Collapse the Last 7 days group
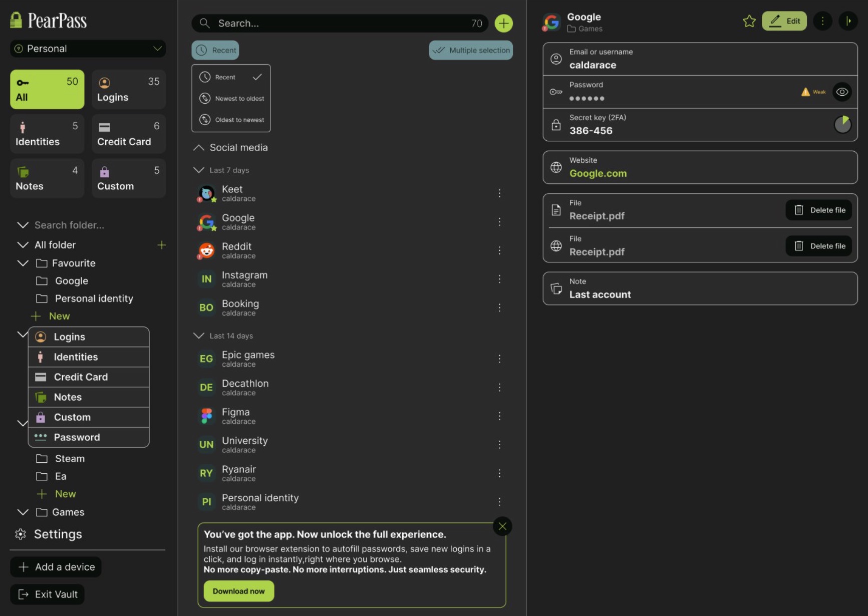 point(199,170)
